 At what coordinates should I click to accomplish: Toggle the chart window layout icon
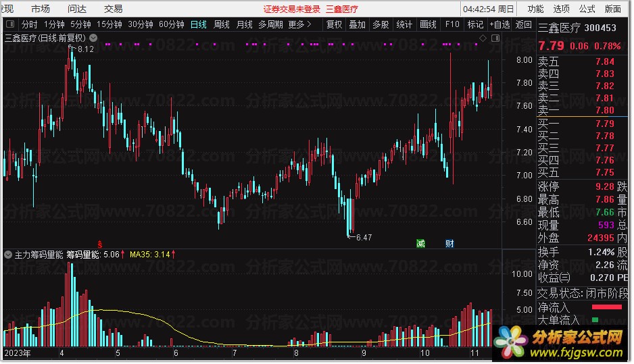pos(495,38)
